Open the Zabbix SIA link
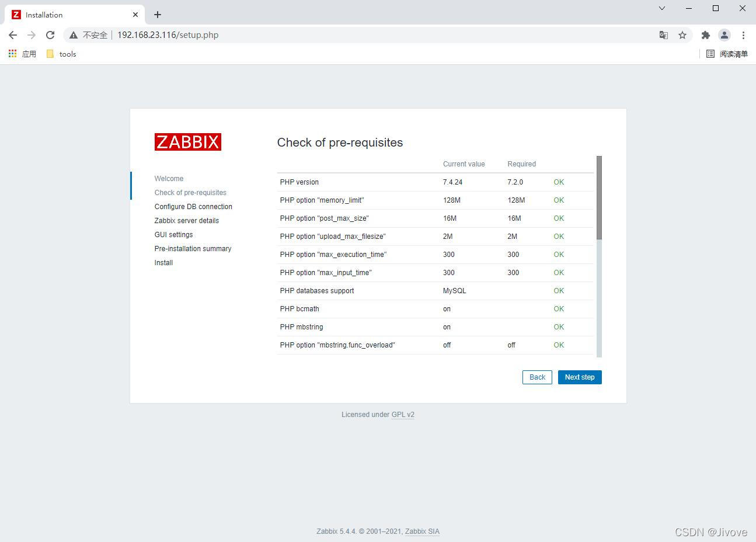 [x=422, y=531]
